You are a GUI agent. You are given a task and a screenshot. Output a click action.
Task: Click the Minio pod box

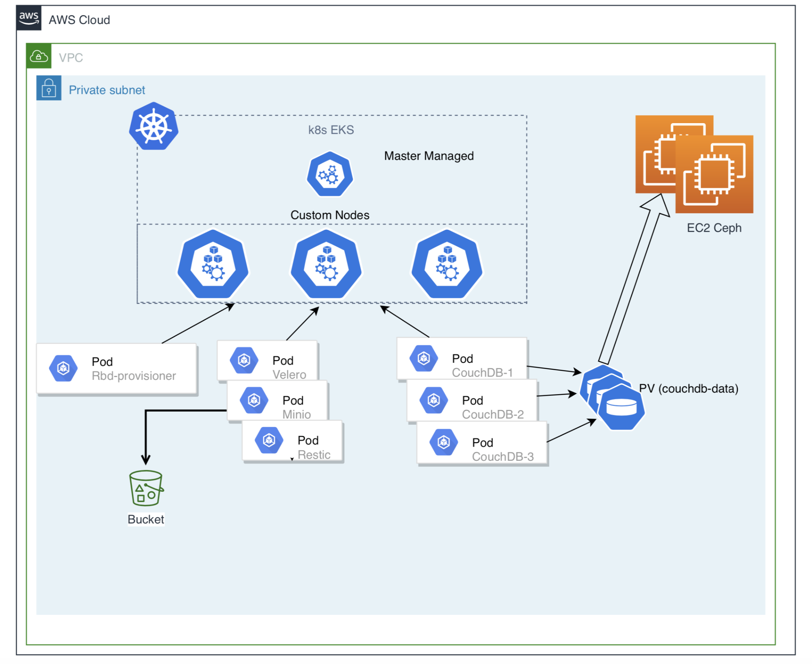(x=277, y=401)
